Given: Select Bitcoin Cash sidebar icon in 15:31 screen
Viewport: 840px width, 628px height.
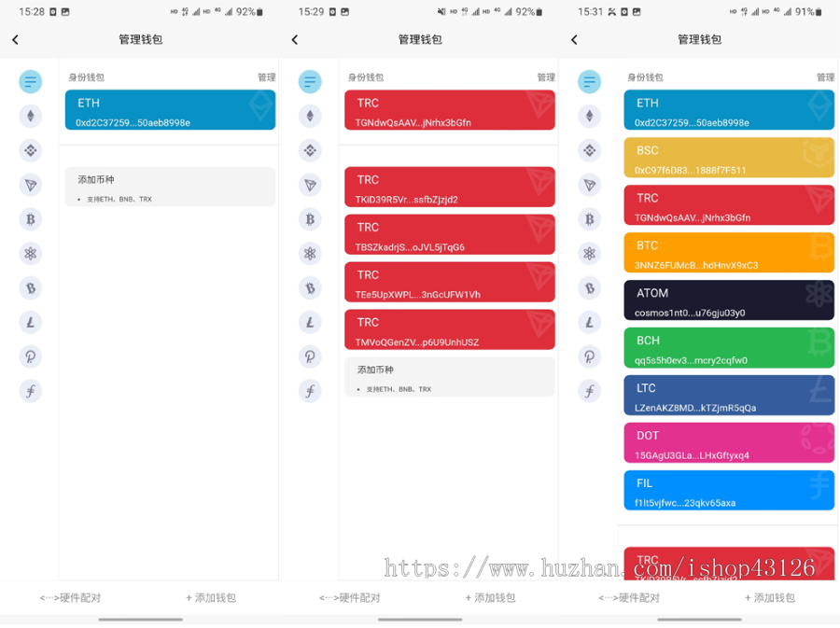Looking at the screenshot, I should click(589, 288).
